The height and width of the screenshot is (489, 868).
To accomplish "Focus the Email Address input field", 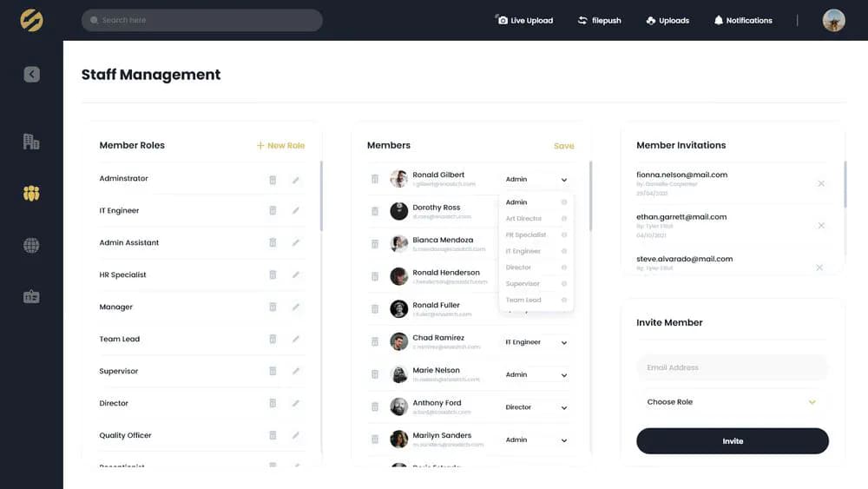I will pyautogui.click(x=732, y=367).
